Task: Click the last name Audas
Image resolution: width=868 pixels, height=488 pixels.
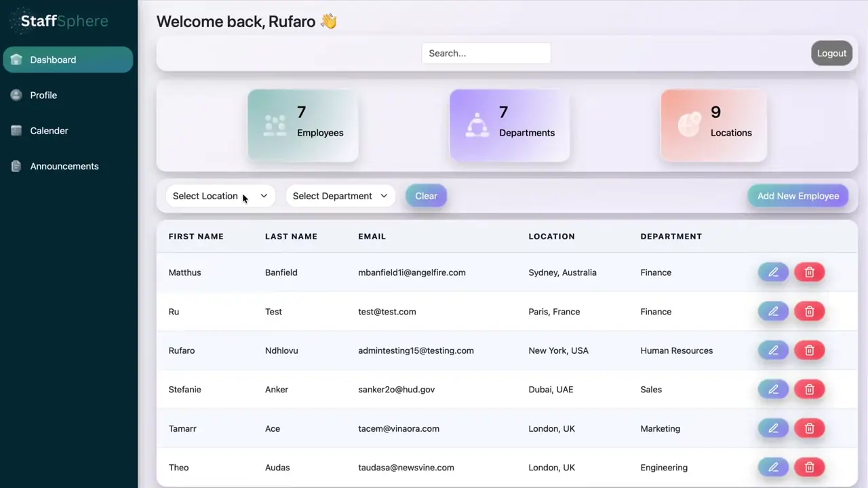Action: click(277, 468)
